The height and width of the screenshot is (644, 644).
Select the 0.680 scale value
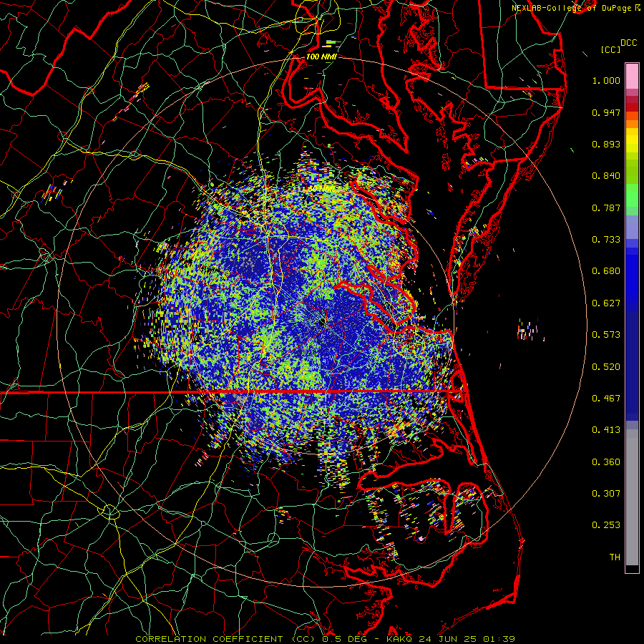pyautogui.click(x=606, y=271)
